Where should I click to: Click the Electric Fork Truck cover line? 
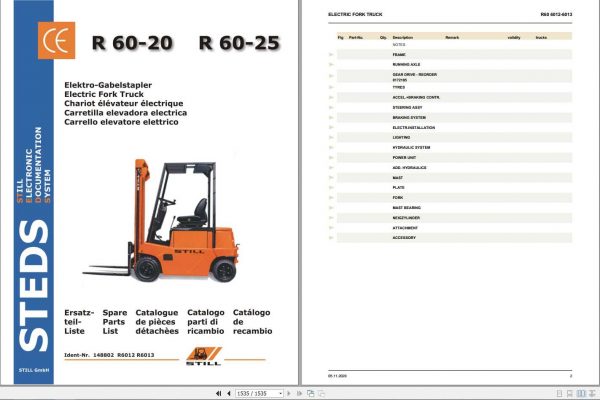pos(104,94)
